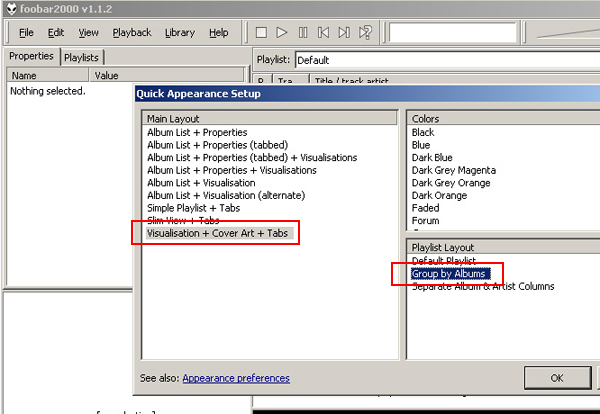Open the File menu

tap(26, 33)
